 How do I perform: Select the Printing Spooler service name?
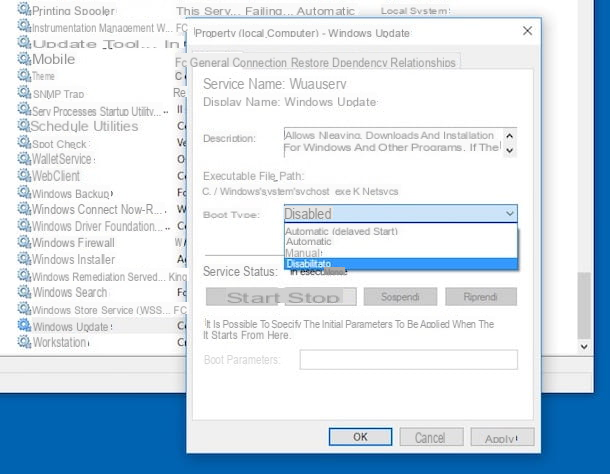pyautogui.click(x=73, y=11)
